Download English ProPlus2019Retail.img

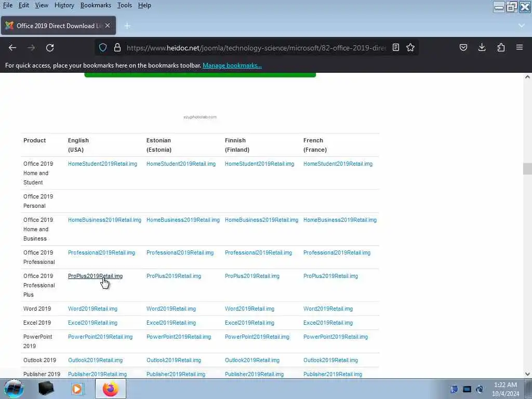click(96, 276)
